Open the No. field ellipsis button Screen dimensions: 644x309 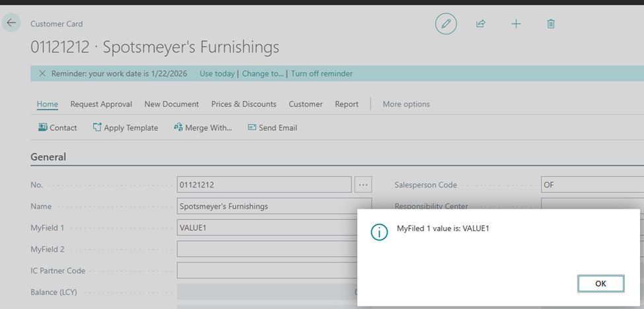(x=363, y=185)
